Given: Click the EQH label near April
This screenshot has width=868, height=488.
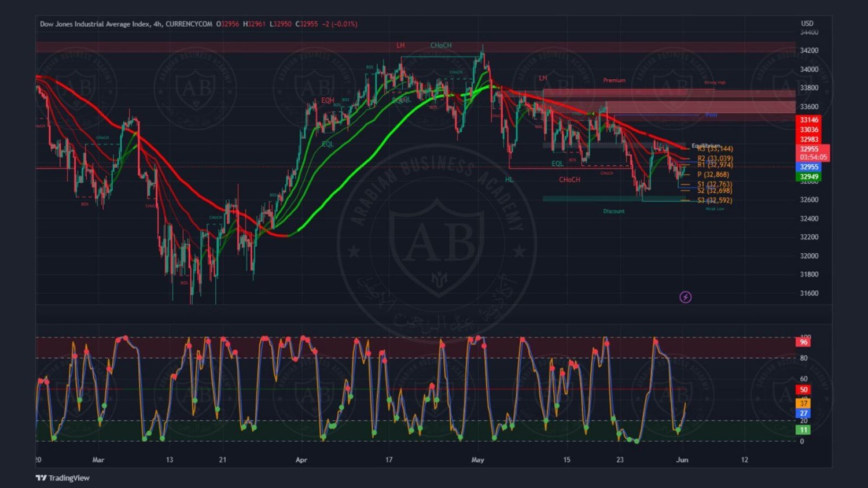Looking at the screenshot, I should point(328,100).
